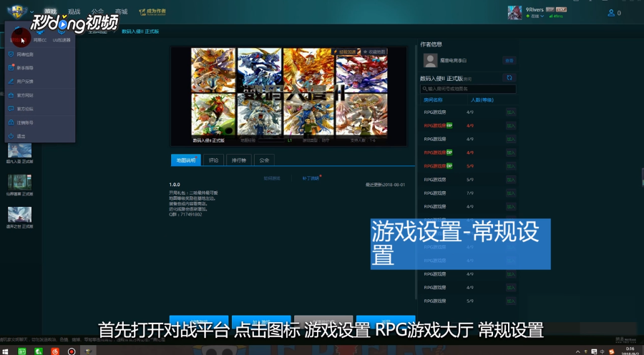Click the 数码入侵II 正式版 breadcrumb
The image size is (644, 355).
140,31
